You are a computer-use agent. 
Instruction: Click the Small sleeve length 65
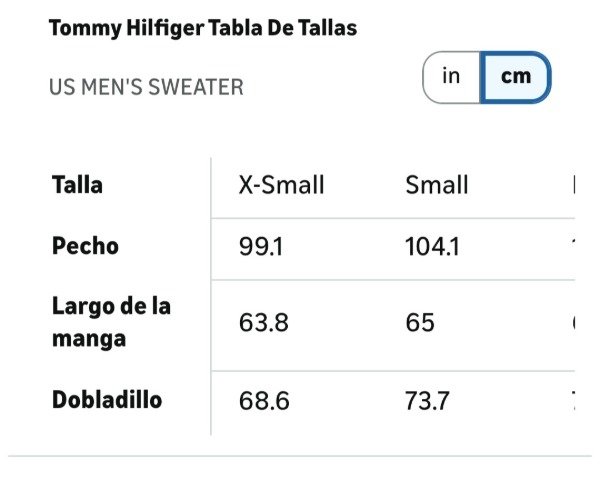click(420, 323)
